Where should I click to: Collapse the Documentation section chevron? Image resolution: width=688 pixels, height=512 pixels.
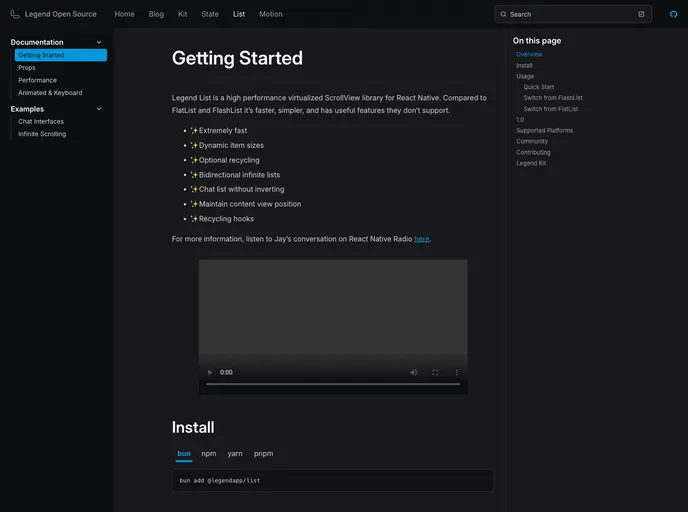(99, 42)
